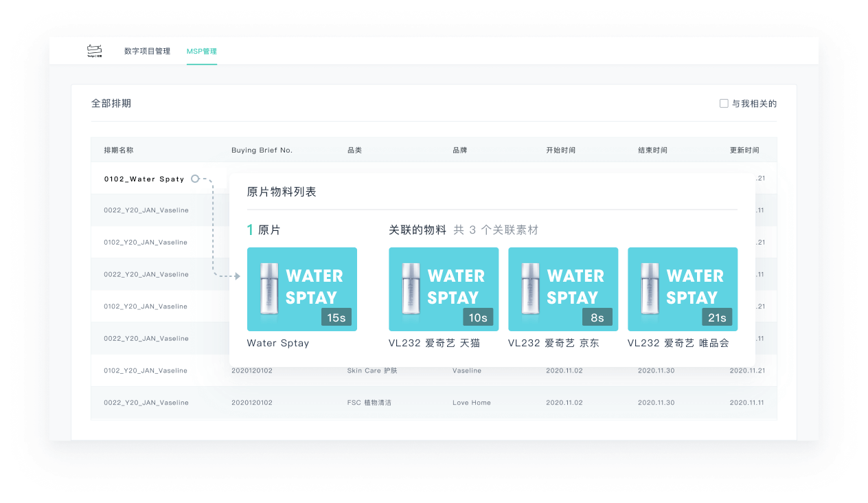Click the 关联的物料 section heading
Image resolution: width=868 pixels, height=503 pixels.
tap(418, 230)
